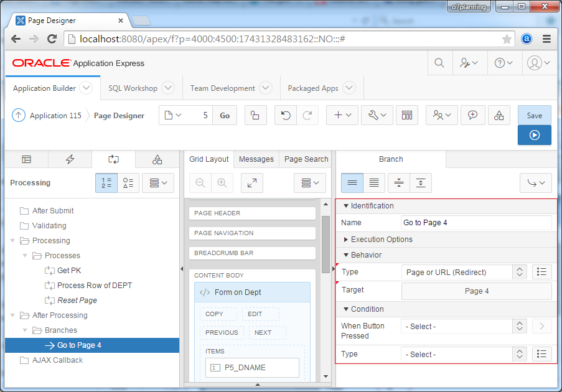The height and width of the screenshot is (392, 562).
Task: Open Chrome hamburger menu
Action: 546,39
